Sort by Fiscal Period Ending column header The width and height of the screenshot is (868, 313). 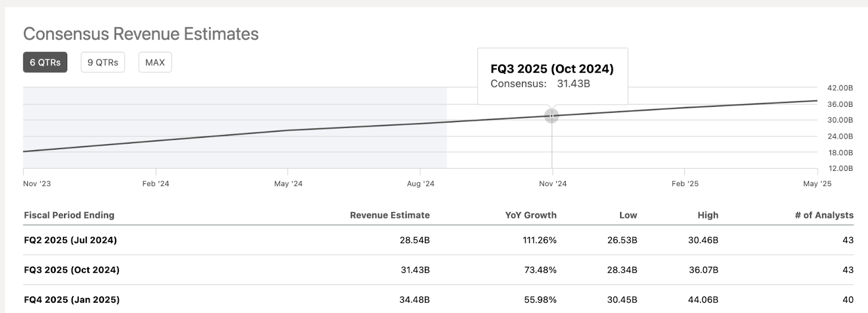(69, 215)
